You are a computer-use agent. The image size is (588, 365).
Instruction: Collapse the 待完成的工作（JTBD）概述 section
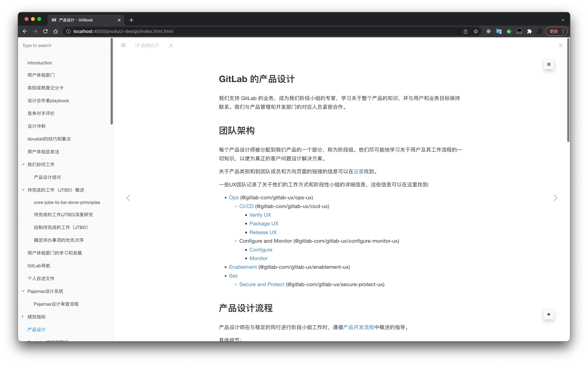tap(23, 190)
